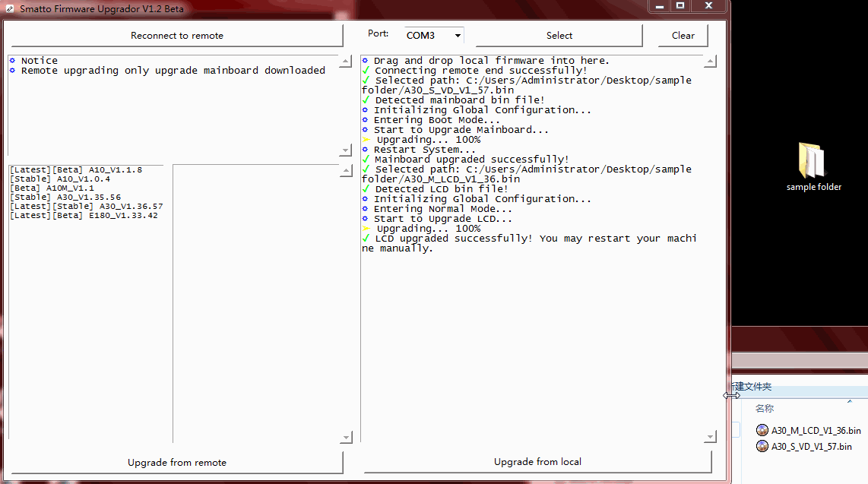The image size is (868, 484).
Task: Click scroll up arrow of firmware detail panel
Action: click(x=346, y=170)
